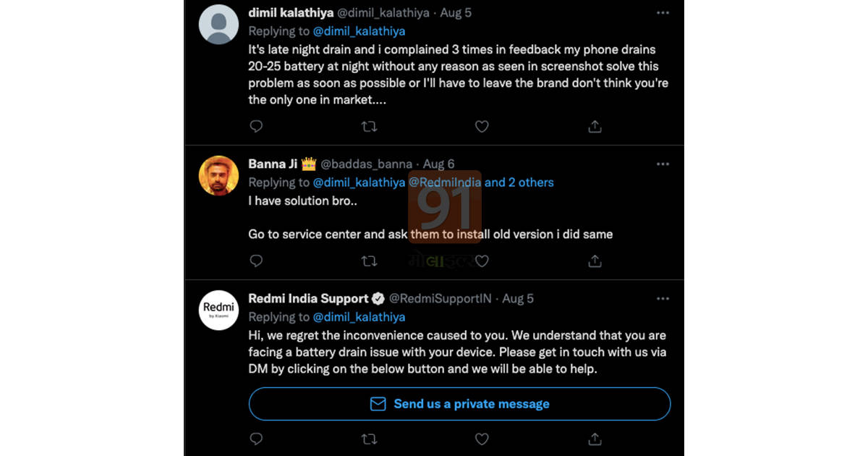Reply to dimil kalathiya's battery drain tweet
Viewport: 868px width, 456px height.
coord(256,127)
